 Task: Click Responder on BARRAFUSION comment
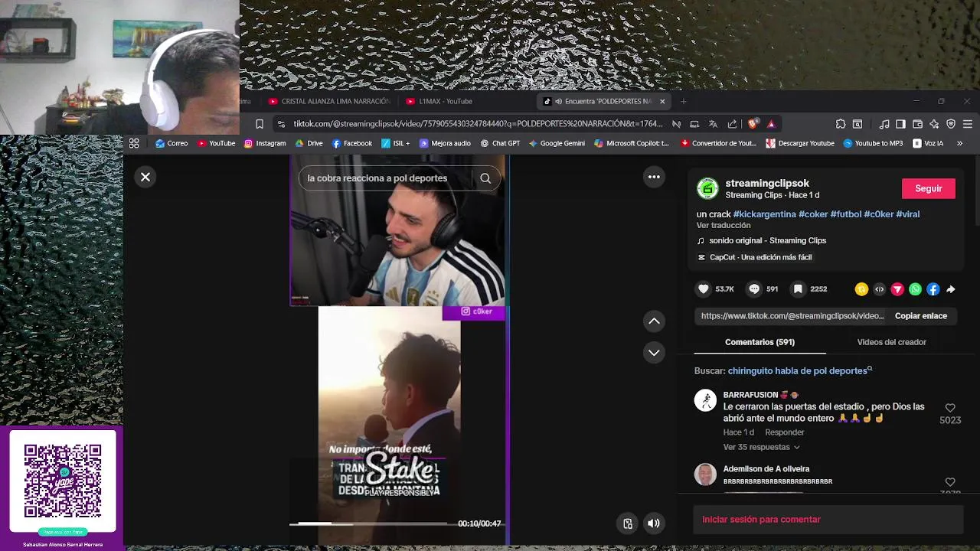(x=785, y=432)
